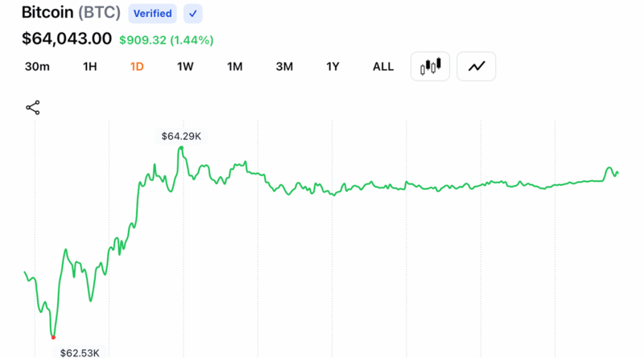Click the $64,043.00 current price
This screenshot has height=358, width=644.
[67, 39]
